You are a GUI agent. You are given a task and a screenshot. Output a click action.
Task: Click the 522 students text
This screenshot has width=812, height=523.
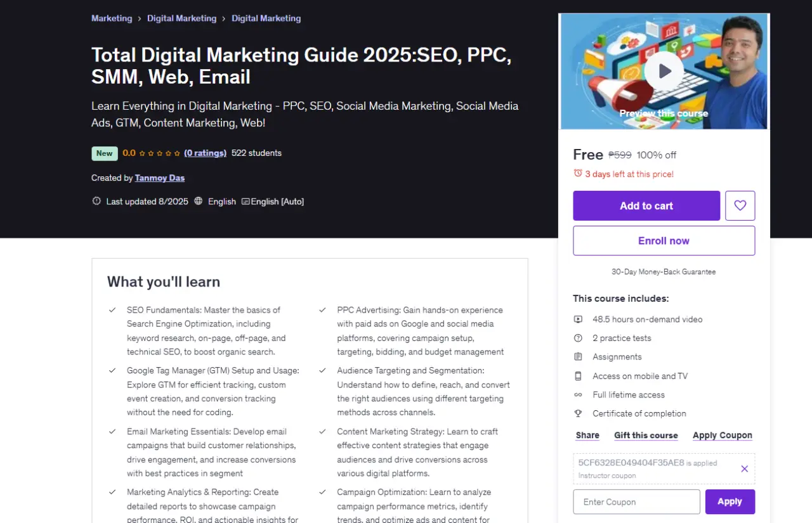[256, 153]
